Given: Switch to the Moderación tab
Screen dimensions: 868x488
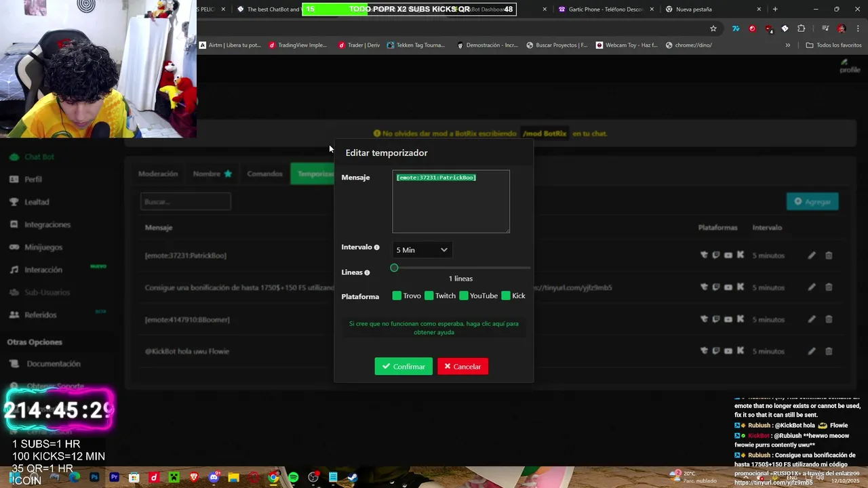Looking at the screenshot, I should click(158, 174).
